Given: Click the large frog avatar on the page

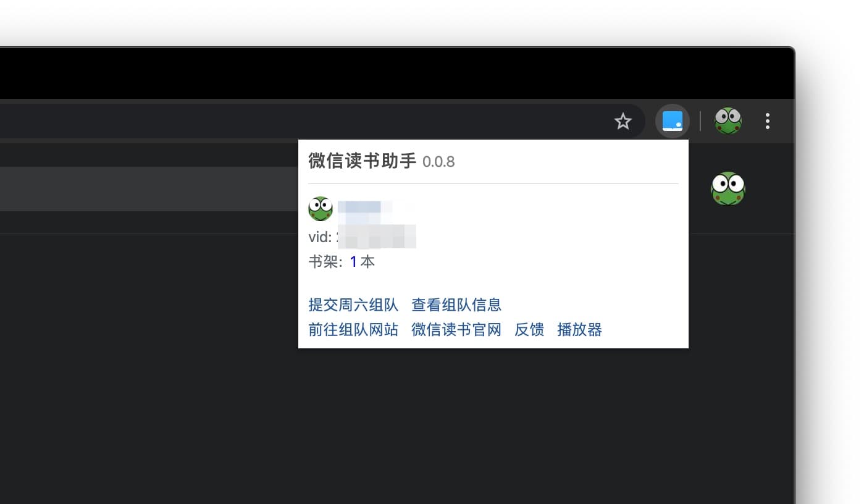Looking at the screenshot, I should tap(728, 188).
